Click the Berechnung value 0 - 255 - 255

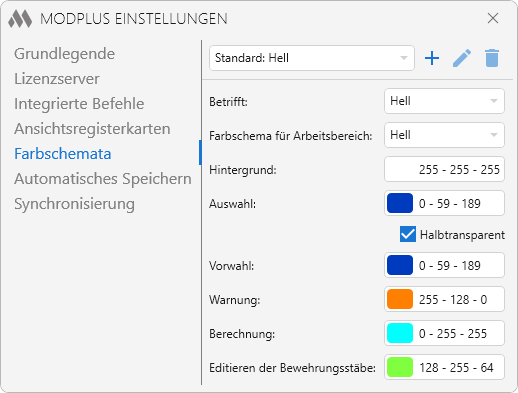[x=453, y=334]
